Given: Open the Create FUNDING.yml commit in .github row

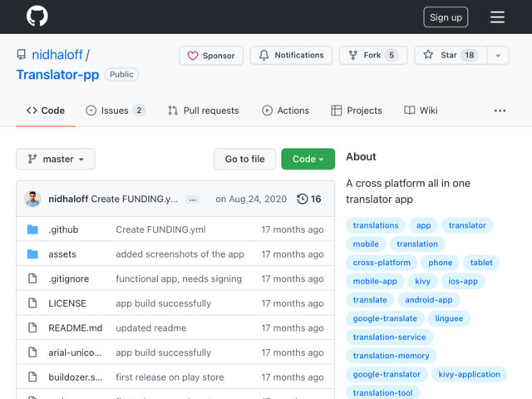Looking at the screenshot, I should [x=160, y=229].
